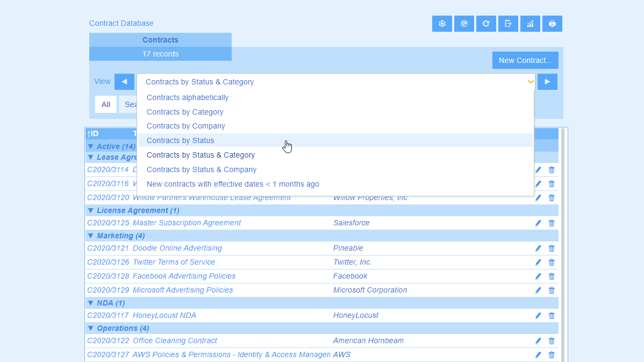Go to the previous view with left arrow
The height and width of the screenshot is (362, 644).
[124, 82]
